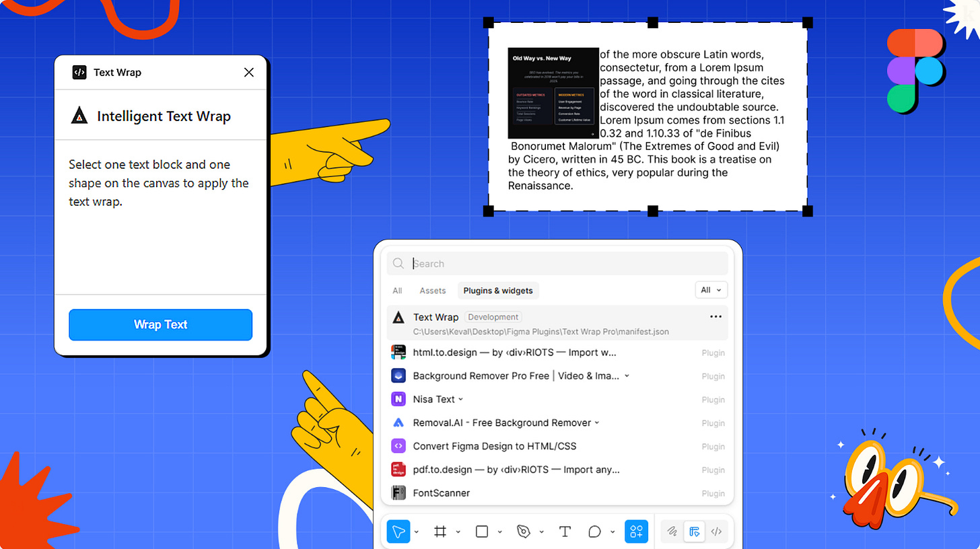
Task: Expand Nisa Text chevron
Action: coord(461,399)
